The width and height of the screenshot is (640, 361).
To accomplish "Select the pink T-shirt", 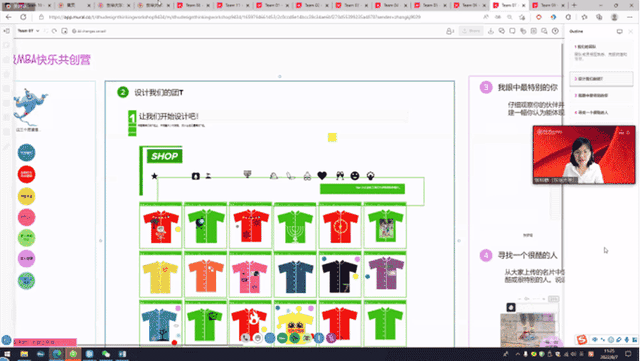I will (x=250, y=277).
